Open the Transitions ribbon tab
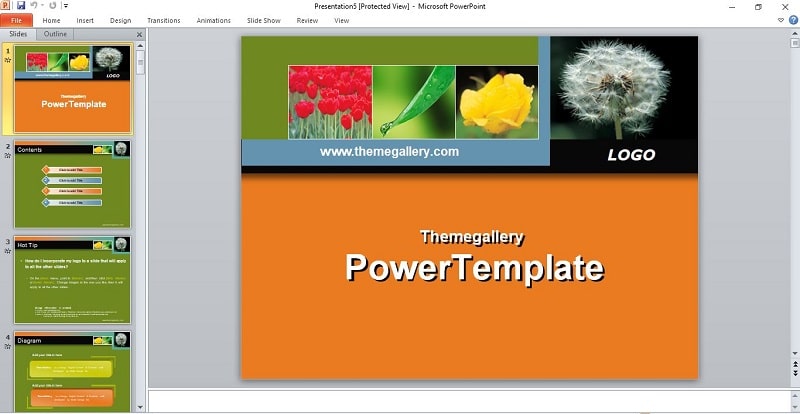This screenshot has width=800, height=414. tap(164, 20)
